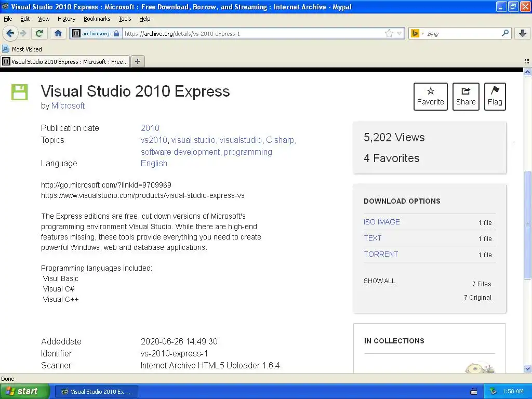Viewport: 532px width, 399px height.
Task: Open the View menu
Action: click(x=44, y=19)
